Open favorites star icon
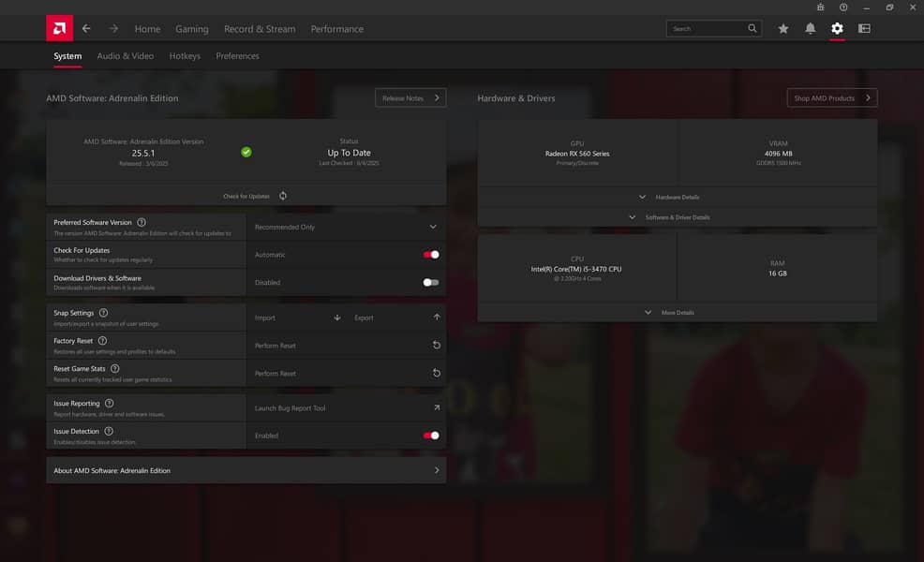 tap(783, 28)
